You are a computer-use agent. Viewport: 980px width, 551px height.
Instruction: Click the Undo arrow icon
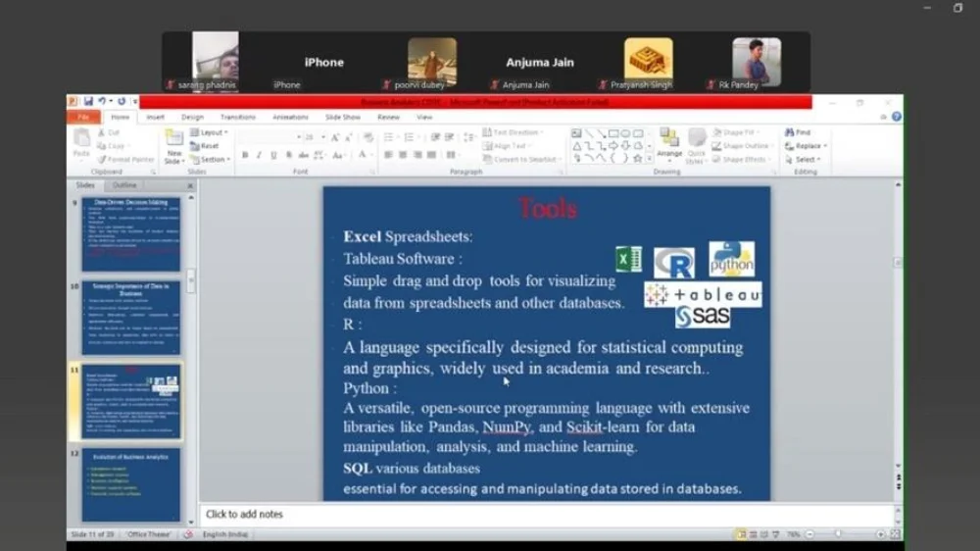tap(101, 102)
